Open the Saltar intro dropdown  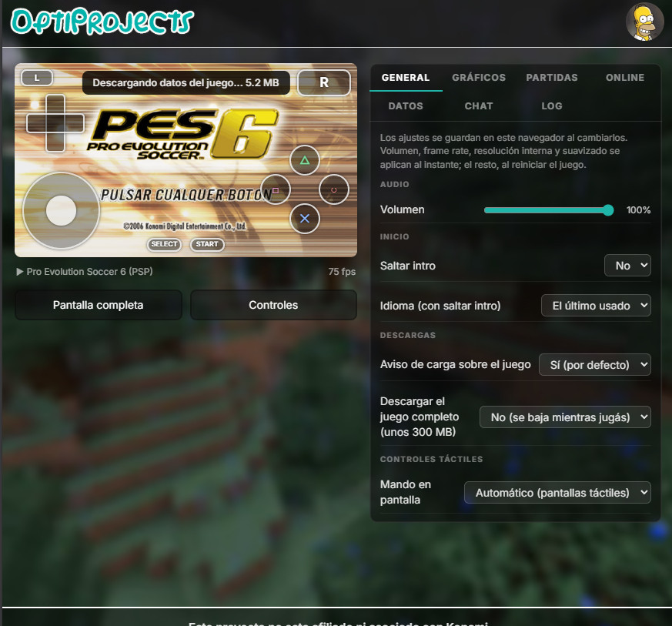point(627,266)
